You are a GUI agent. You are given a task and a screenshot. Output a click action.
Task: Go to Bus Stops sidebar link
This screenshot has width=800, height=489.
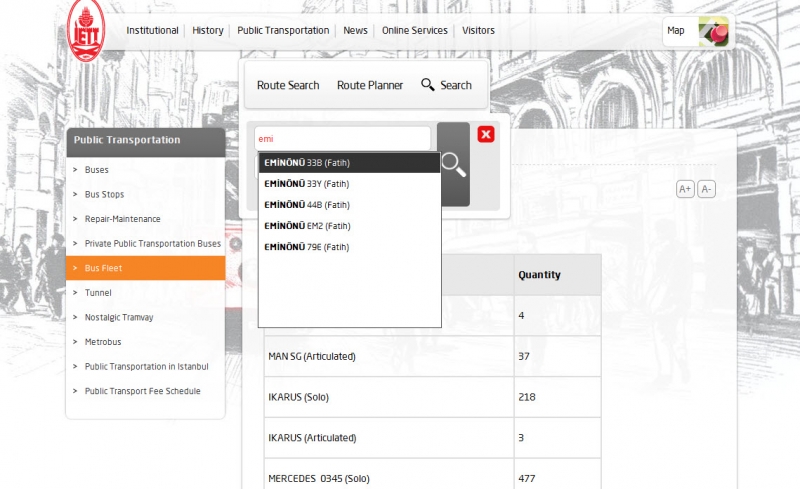click(x=104, y=194)
